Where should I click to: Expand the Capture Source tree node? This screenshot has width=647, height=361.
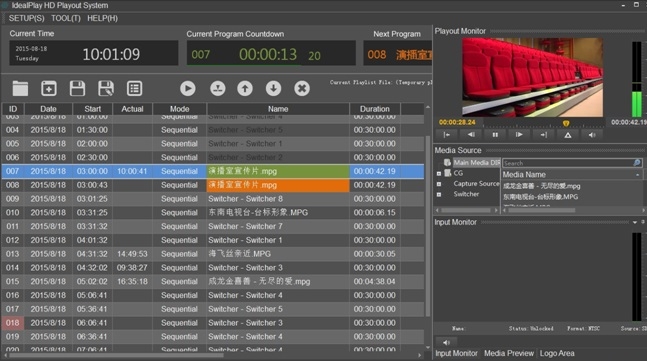pos(439,184)
